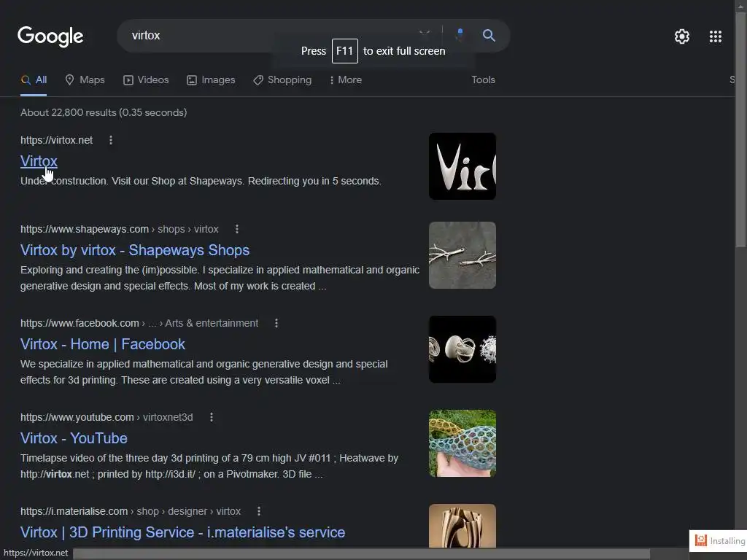Click the Virtox logo thumbnail
Image resolution: width=747 pixels, height=560 pixels.
click(462, 166)
